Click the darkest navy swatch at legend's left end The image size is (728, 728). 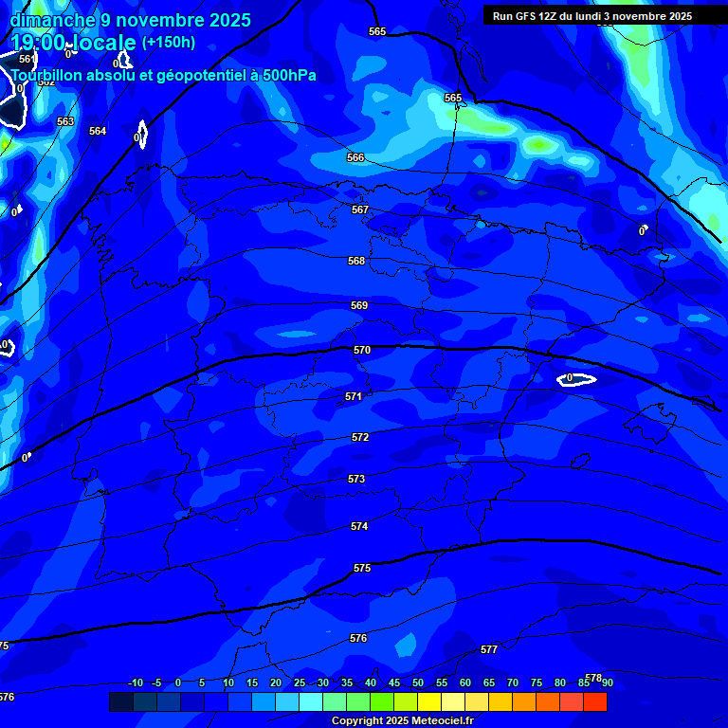pos(121,701)
